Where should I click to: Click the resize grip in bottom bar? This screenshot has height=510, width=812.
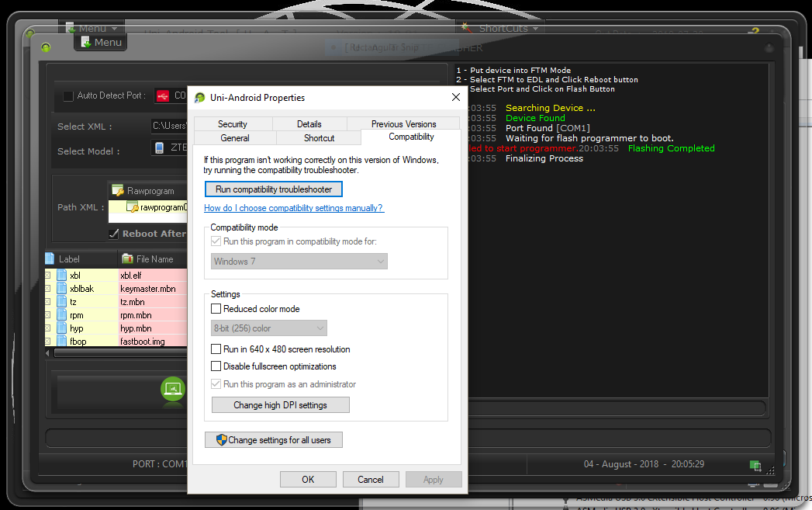771,470
